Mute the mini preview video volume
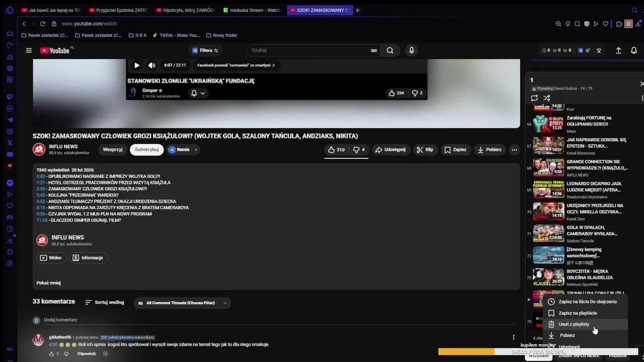644x362 pixels. [x=152, y=65]
